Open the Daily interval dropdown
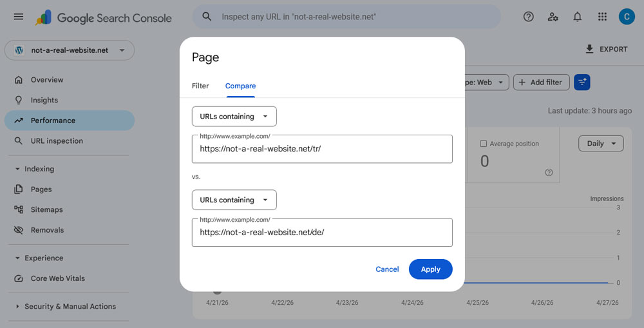The width and height of the screenshot is (644, 328). click(x=601, y=144)
